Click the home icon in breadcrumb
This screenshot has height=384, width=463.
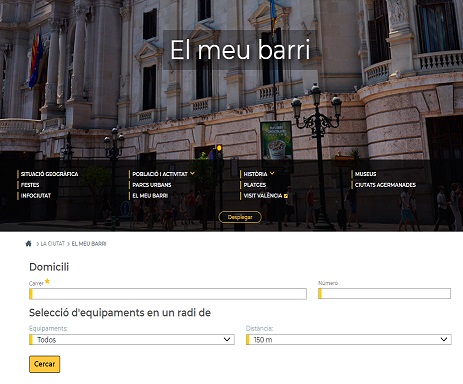tap(29, 244)
